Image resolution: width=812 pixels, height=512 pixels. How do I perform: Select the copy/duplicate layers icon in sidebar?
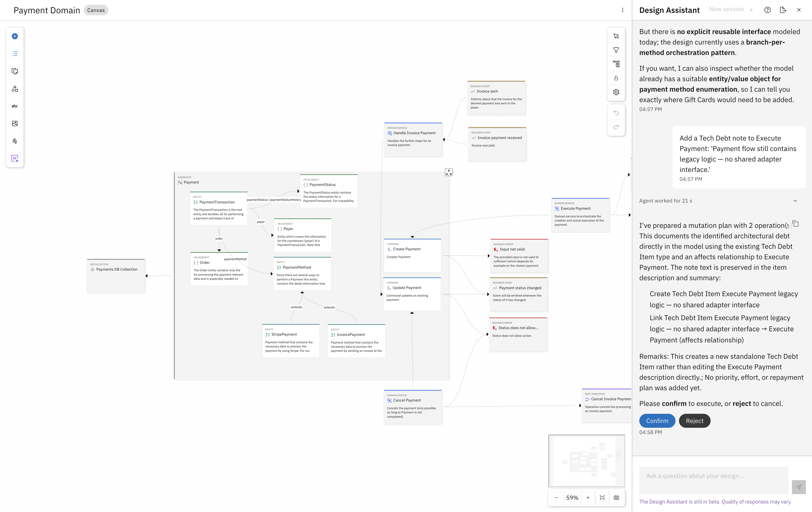(x=15, y=71)
